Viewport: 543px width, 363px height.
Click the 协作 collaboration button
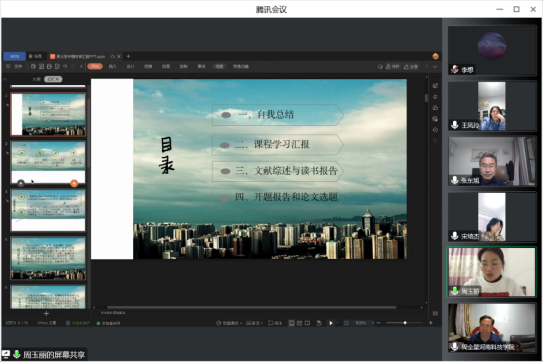pyautogui.click(x=393, y=67)
